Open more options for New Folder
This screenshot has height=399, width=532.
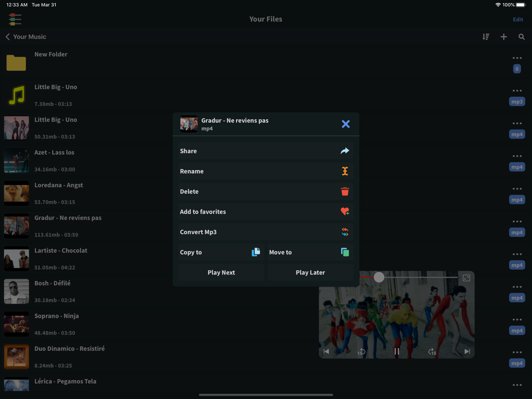(x=517, y=58)
